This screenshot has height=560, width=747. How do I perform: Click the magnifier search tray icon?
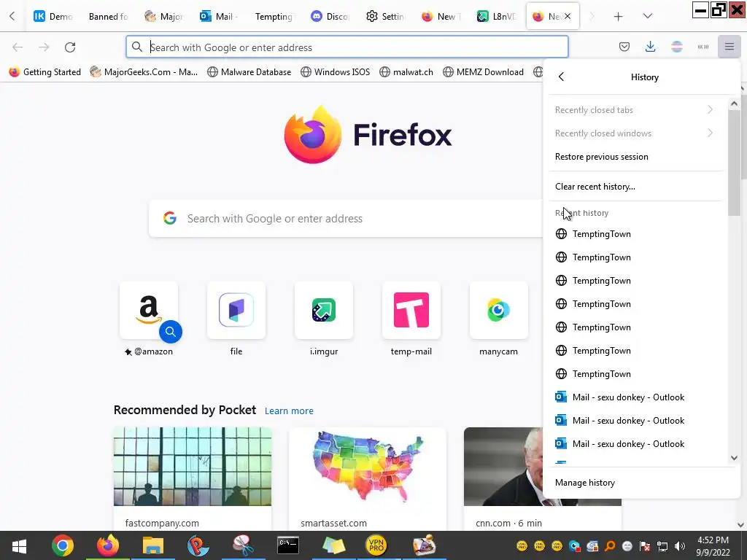610,546
